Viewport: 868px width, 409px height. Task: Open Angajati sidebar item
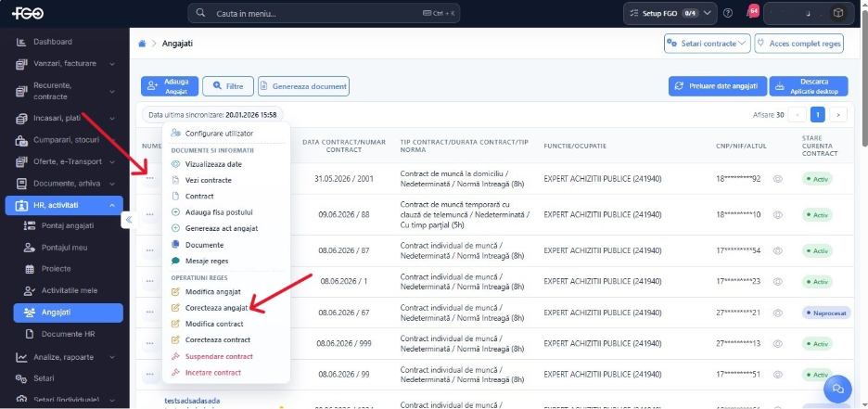68,313
